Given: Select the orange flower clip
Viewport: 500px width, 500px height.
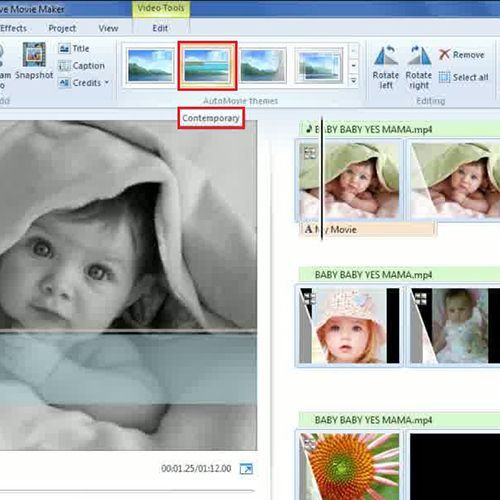Looking at the screenshot, I should click(x=349, y=466).
